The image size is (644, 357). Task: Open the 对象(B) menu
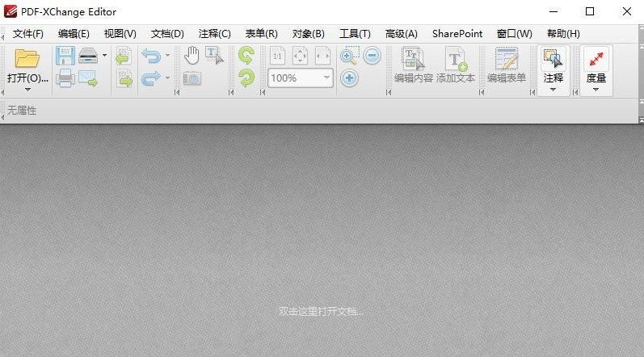click(309, 34)
